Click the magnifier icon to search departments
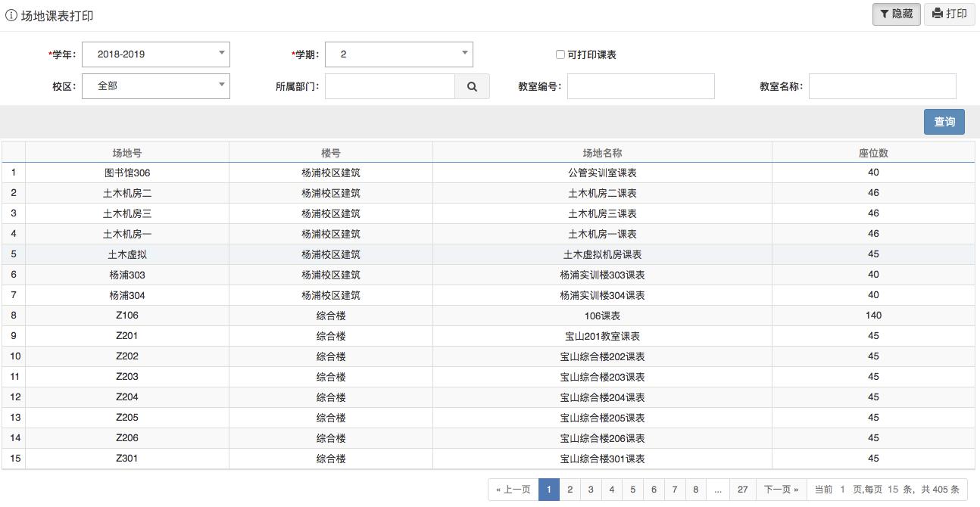This screenshot has height=507, width=980. point(472,86)
